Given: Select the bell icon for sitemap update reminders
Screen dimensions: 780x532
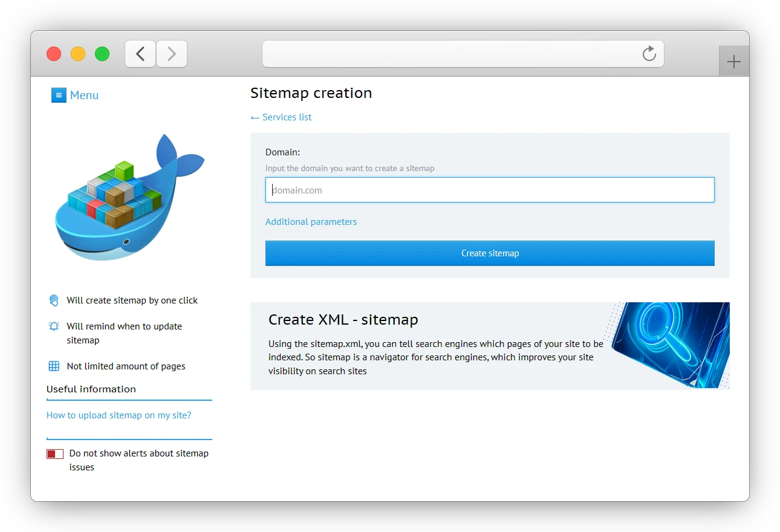Looking at the screenshot, I should coord(54,326).
